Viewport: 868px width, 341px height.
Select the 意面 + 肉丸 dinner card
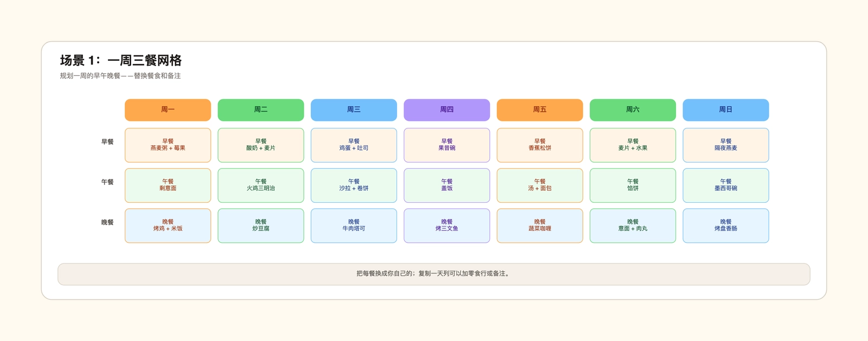point(633,226)
